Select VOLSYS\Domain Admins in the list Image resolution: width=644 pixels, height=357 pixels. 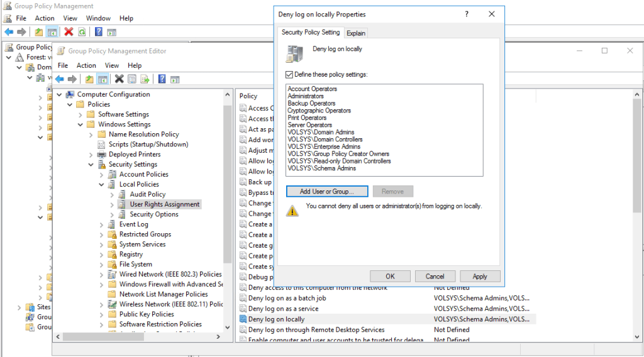point(321,133)
